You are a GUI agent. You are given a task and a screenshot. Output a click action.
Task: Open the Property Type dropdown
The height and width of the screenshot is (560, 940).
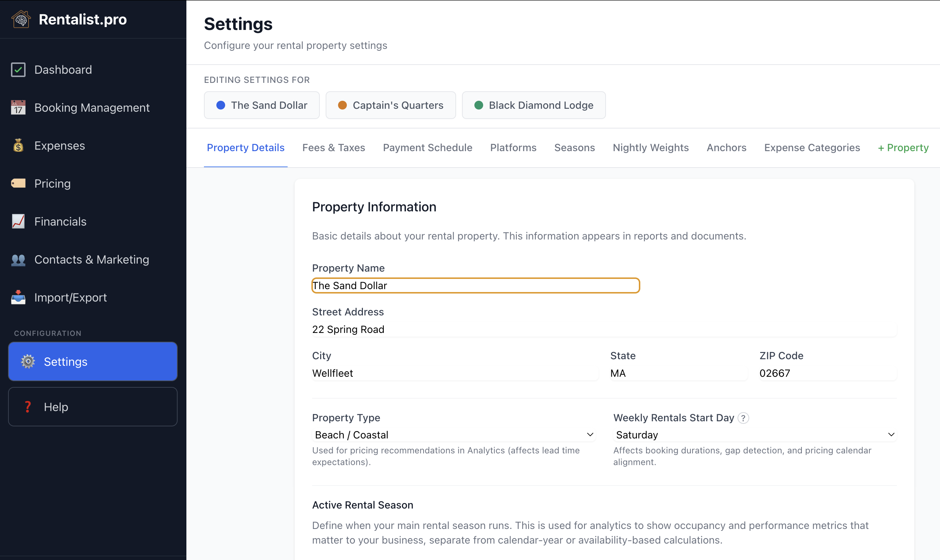click(453, 434)
